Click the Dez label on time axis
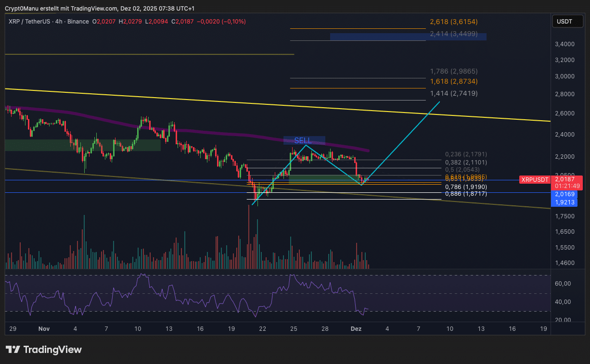The width and height of the screenshot is (590, 364). pyautogui.click(x=356, y=329)
